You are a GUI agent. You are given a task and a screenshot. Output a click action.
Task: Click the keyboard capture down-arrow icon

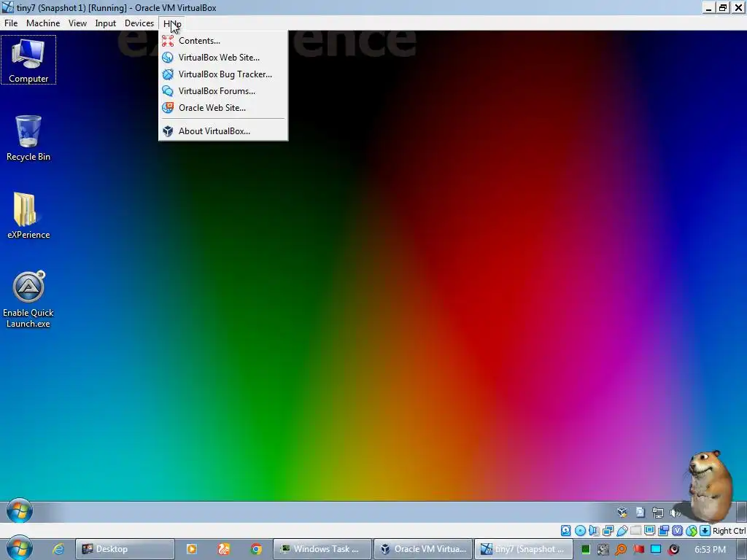coord(705,531)
